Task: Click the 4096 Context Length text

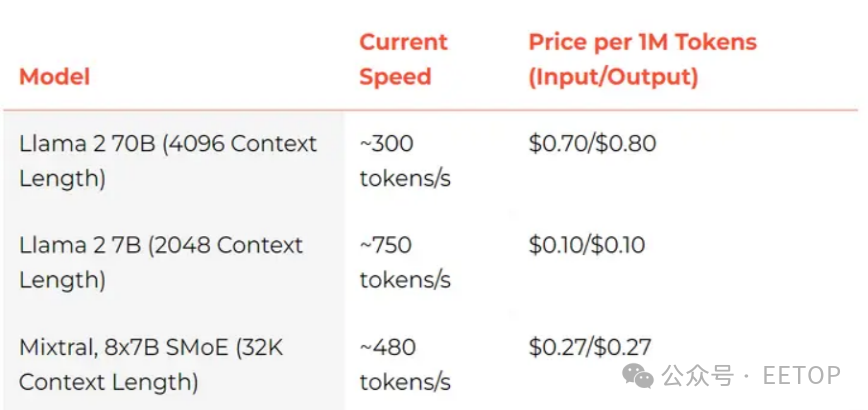Action: pos(168,161)
